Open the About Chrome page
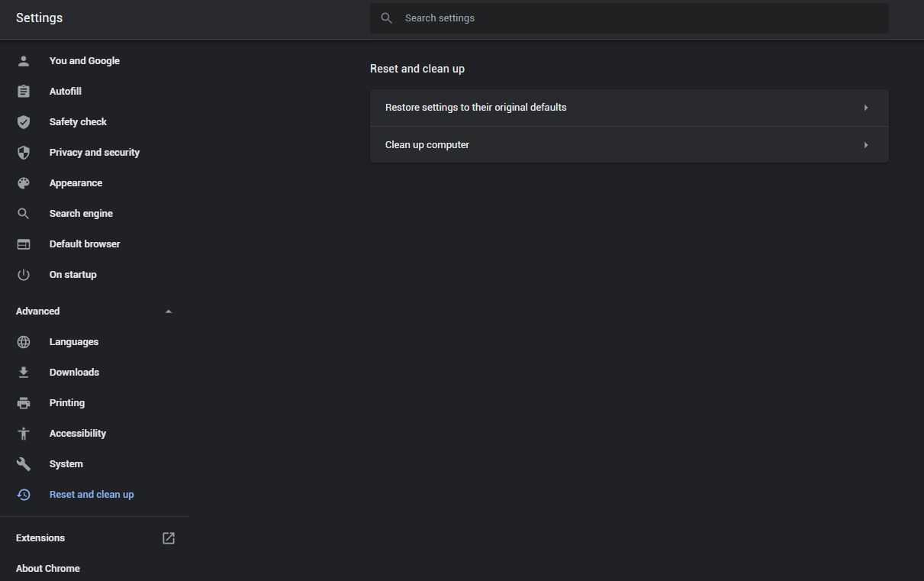Screen dimensions: 924x581 click(48, 569)
